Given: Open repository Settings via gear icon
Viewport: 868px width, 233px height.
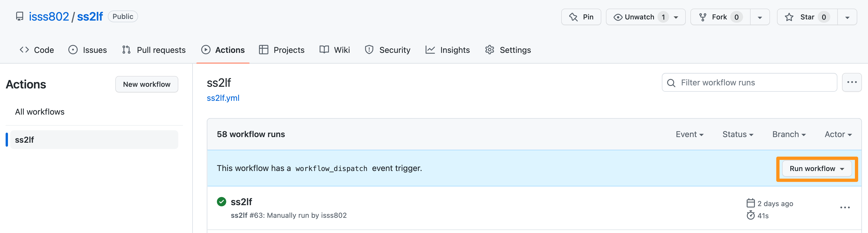Looking at the screenshot, I should pos(489,50).
